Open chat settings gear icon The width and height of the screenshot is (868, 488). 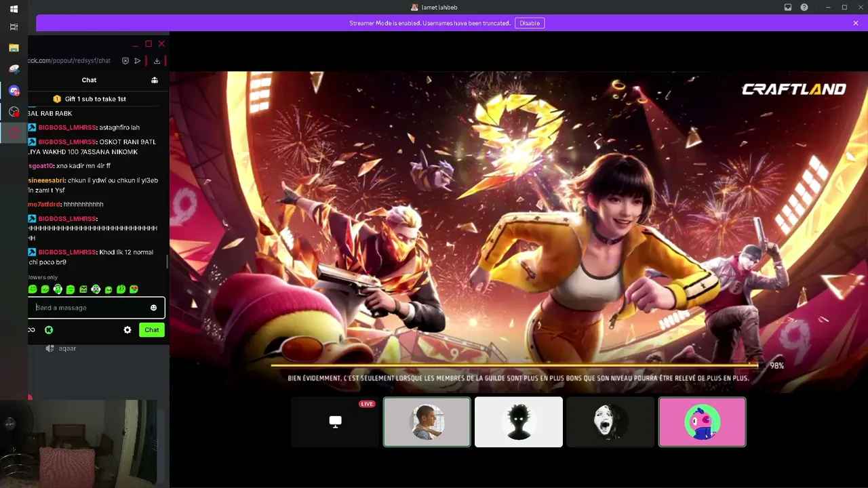point(127,330)
